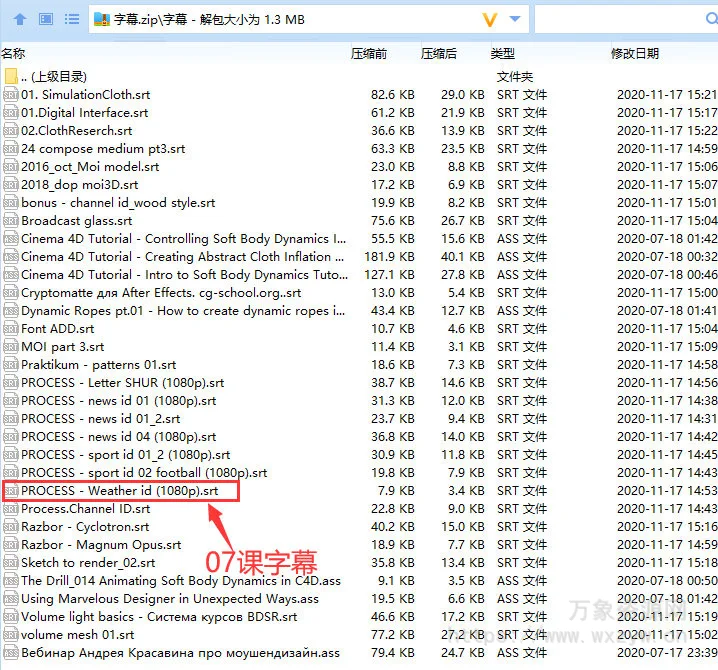Select PROCESS - Weather id (1080p).srt
Screen dimensions: 718x670
120,491
